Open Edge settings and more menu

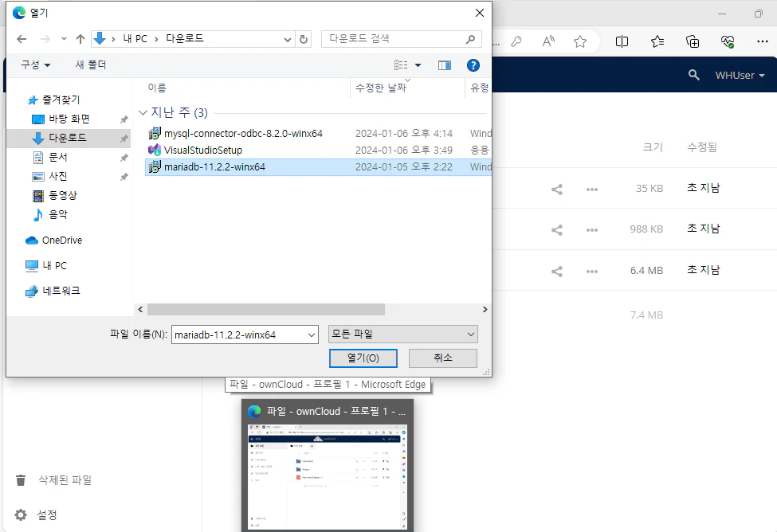(x=763, y=41)
